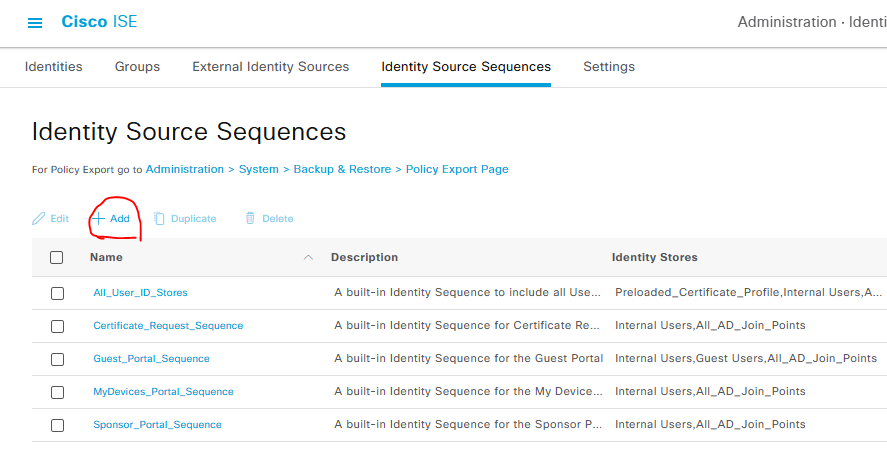Viewport: 887px width, 476px height.
Task: Click the Duplicate text label
Action: click(x=193, y=218)
